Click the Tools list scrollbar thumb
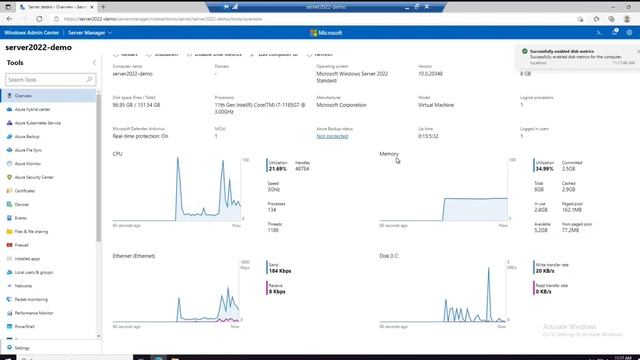Screen dimensions: 640x360 point(98,167)
